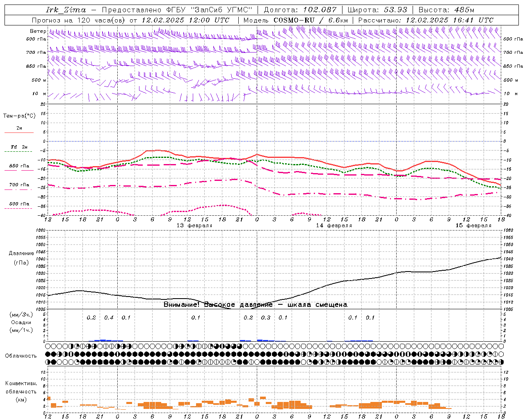Click the "(км)" unit label under Конвективн. облачность

[x=21, y=399]
